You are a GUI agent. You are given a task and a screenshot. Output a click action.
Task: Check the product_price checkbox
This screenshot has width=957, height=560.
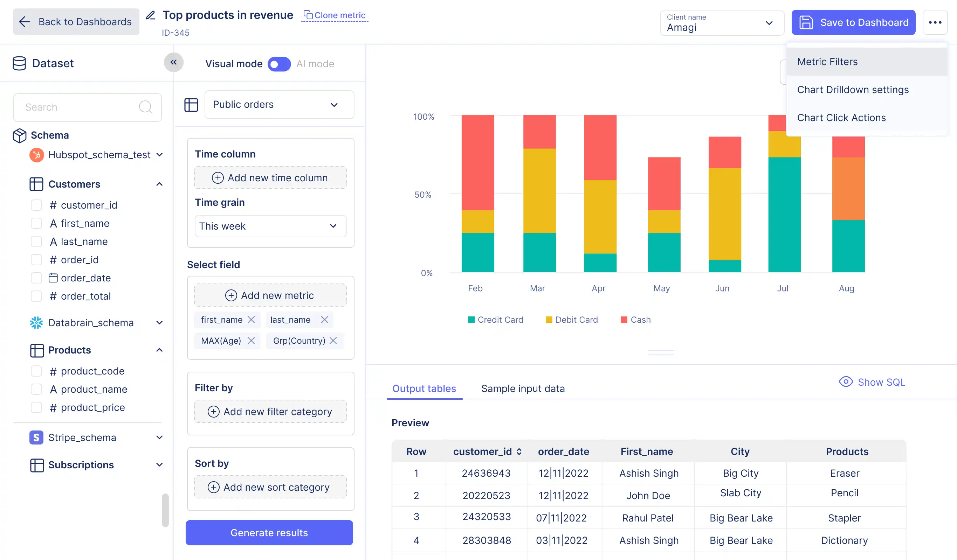[36, 407]
